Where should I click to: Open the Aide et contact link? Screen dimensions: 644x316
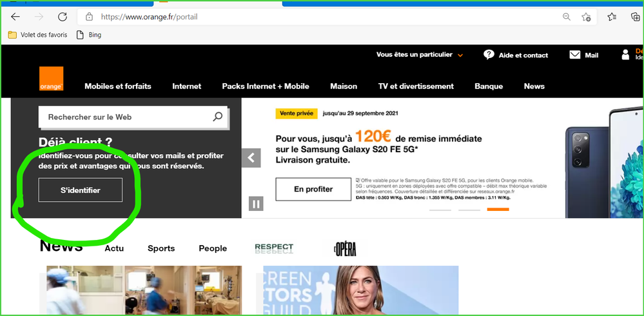523,55
